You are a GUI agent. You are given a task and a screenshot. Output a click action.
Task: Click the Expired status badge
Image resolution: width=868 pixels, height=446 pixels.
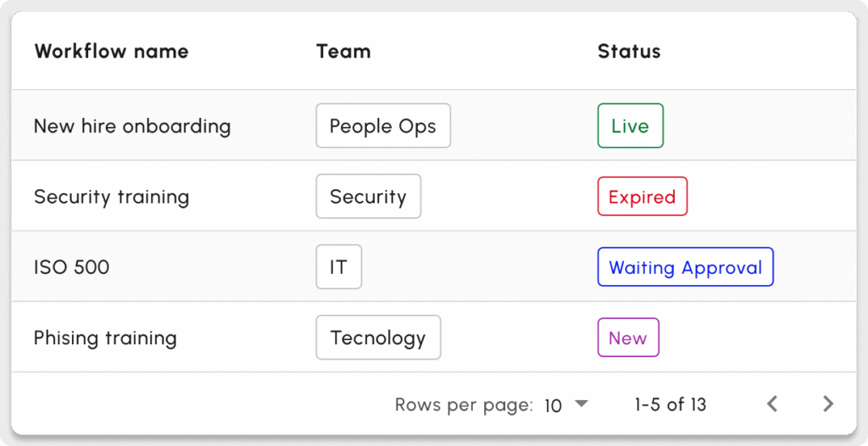(x=642, y=197)
